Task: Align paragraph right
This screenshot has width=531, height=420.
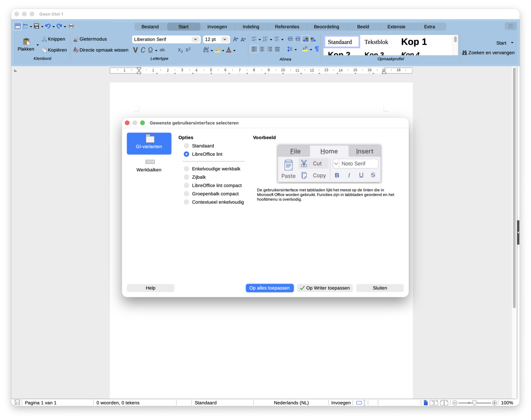Action: [x=269, y=49]
